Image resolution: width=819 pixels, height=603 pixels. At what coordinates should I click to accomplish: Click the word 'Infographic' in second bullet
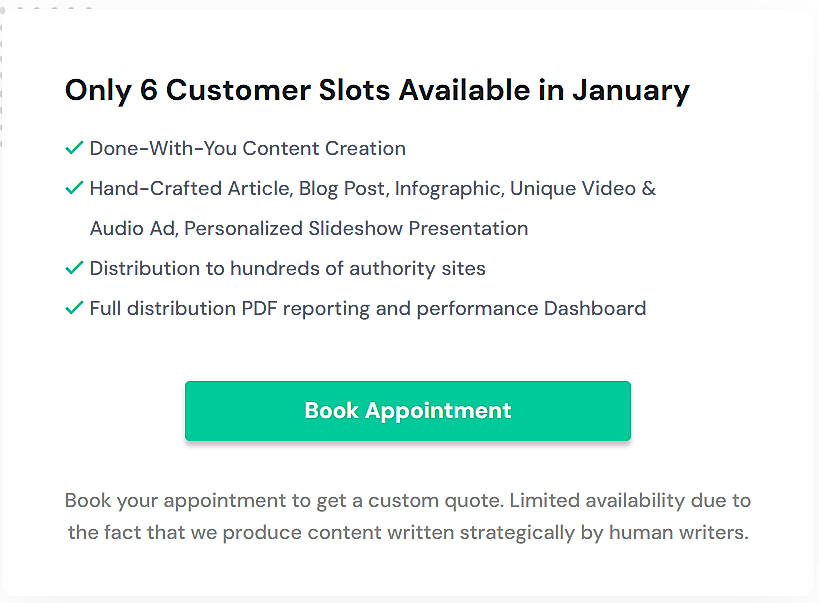(449, 189)
